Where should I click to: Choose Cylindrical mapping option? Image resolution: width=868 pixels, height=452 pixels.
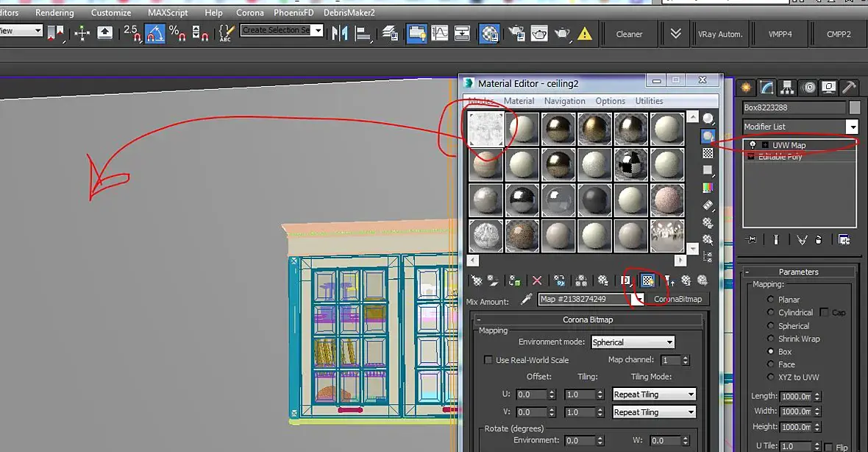[x=771, y=313]
